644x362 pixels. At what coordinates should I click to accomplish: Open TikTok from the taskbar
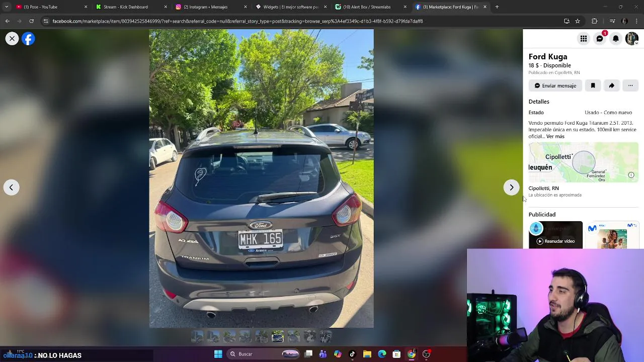tap(352, 354)
